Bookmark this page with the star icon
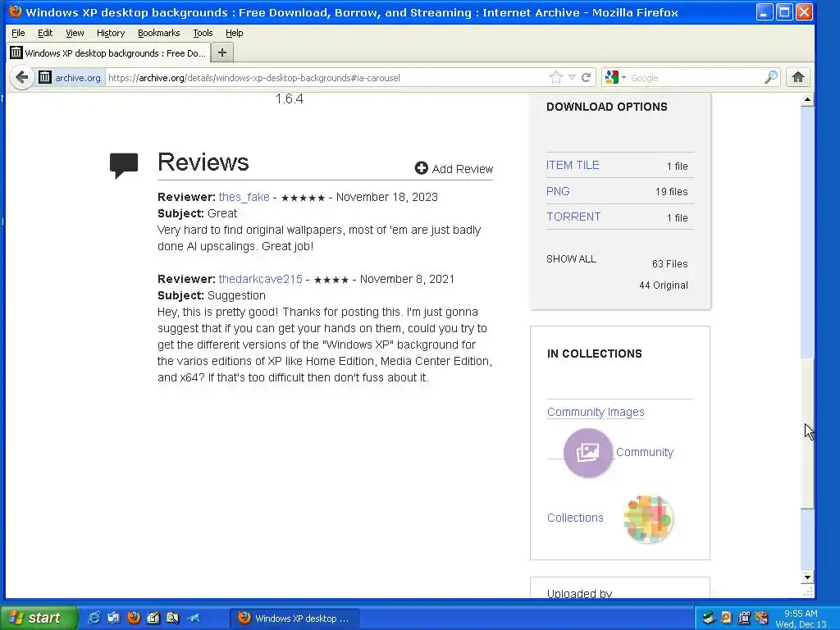The image size is (840, 630). click(x=556, y=78)
